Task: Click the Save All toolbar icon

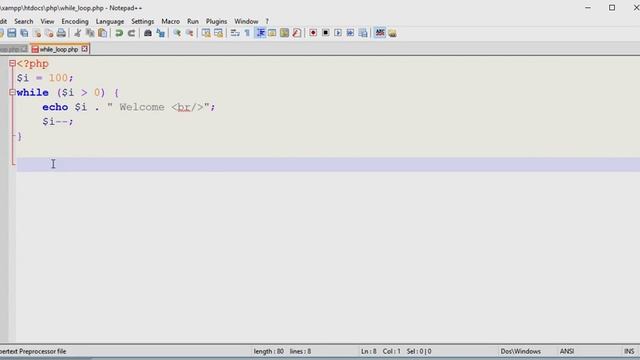Action: pos(24,33)
